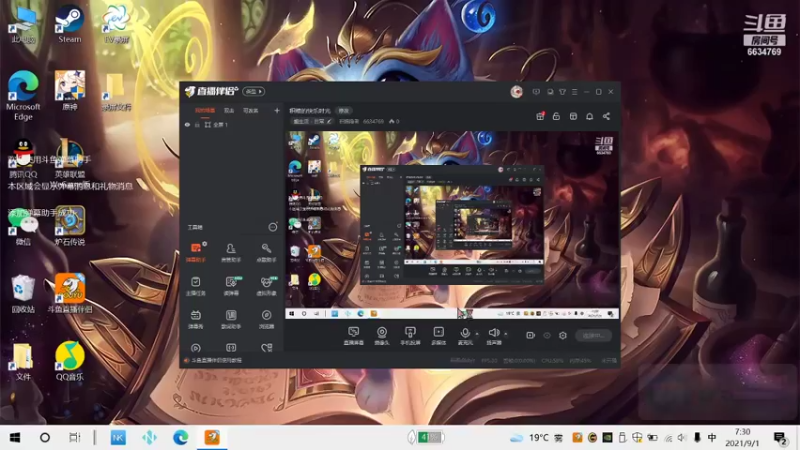Open the notification bell in Douyu companion

(589, 116)
